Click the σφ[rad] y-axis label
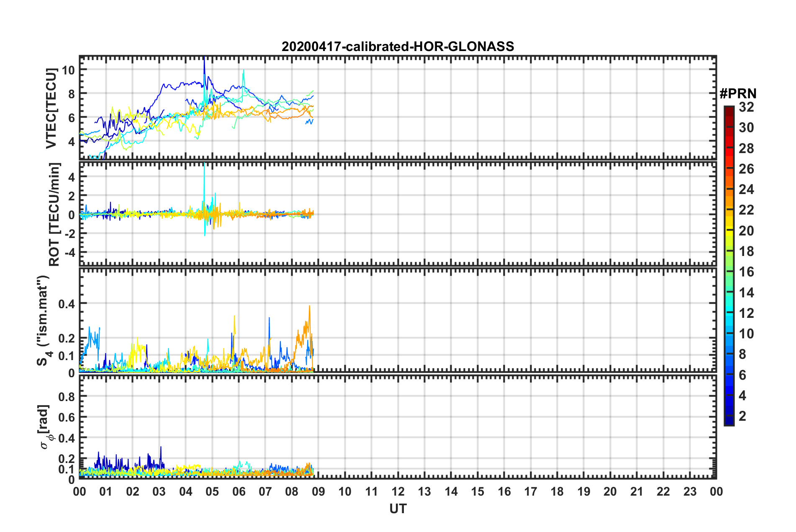Screen dimensions: 796x532 pyautogui.click(x=45, y=427)
